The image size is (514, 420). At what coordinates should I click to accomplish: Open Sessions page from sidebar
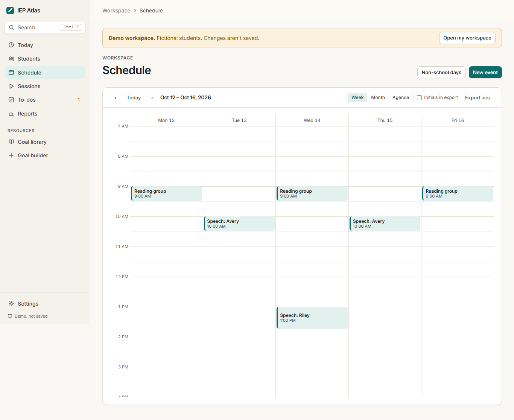tap(45, 86)
